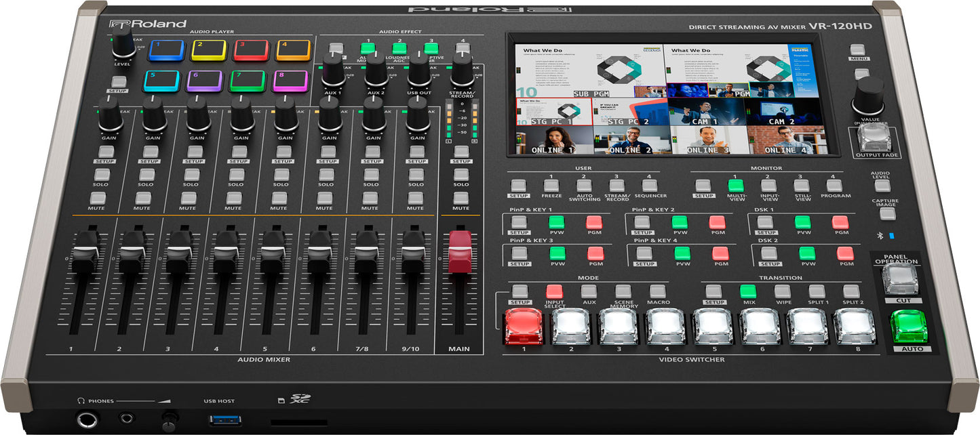
Task: Enable the FREEZE user function button
Action: coord(551,186)
